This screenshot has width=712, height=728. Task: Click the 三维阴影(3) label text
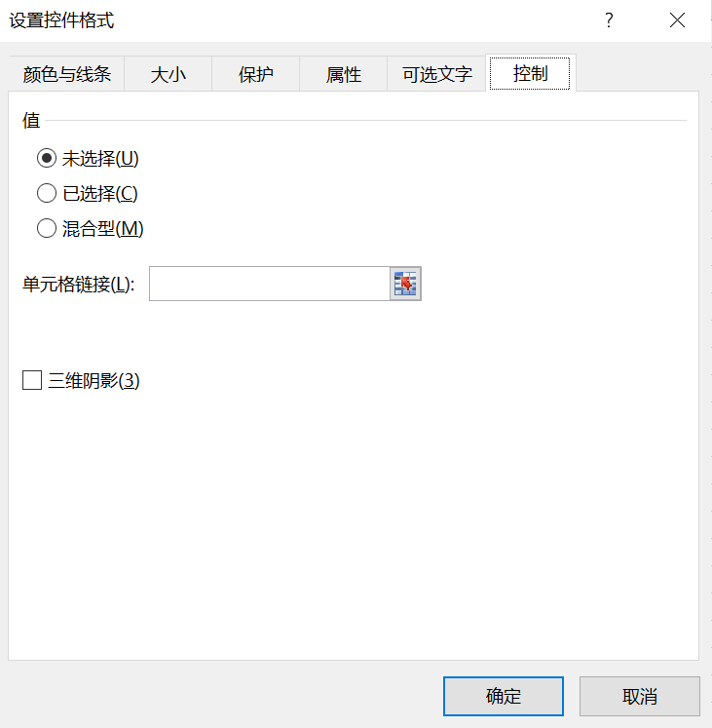pyautogui.click(x=94, y=380)
